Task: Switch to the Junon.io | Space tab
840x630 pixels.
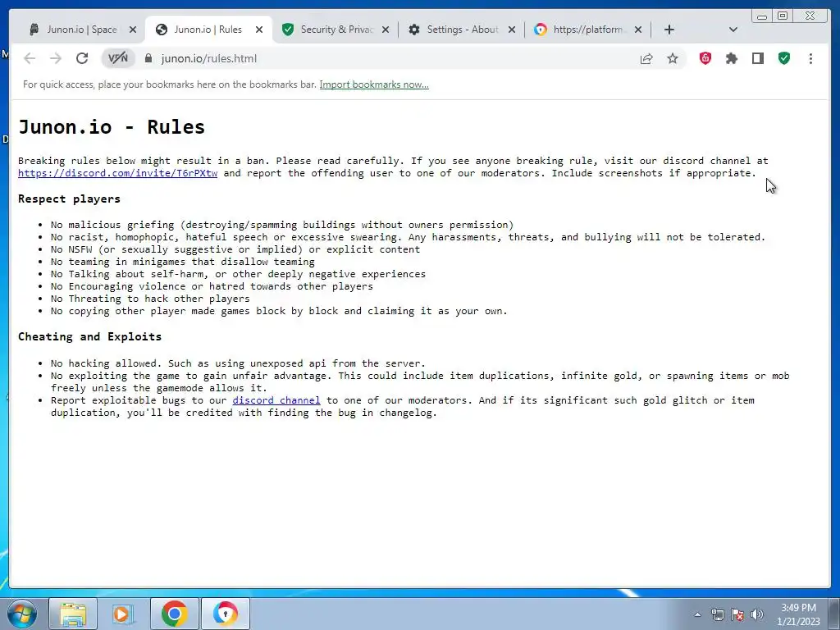Action: 81,30
